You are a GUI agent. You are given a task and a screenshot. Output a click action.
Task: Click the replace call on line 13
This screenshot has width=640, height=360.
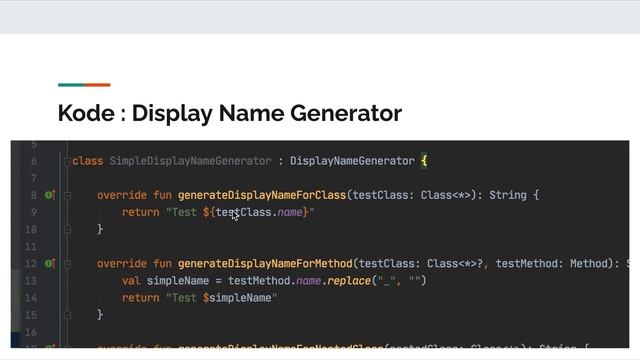349,281
